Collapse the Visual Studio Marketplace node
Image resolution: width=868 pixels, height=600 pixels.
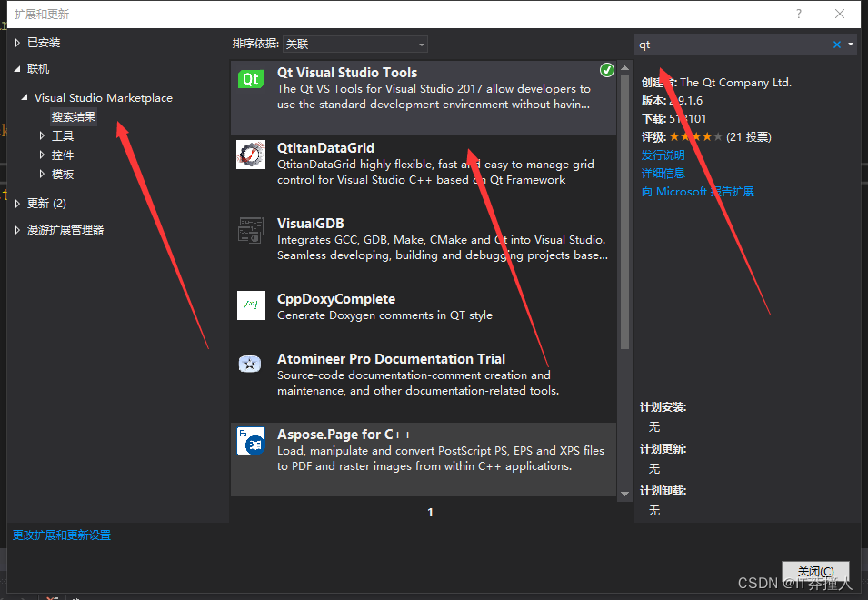[x=25, y=97]
